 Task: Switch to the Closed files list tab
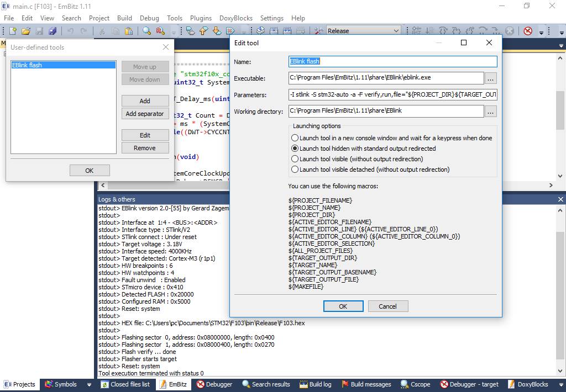125,384
